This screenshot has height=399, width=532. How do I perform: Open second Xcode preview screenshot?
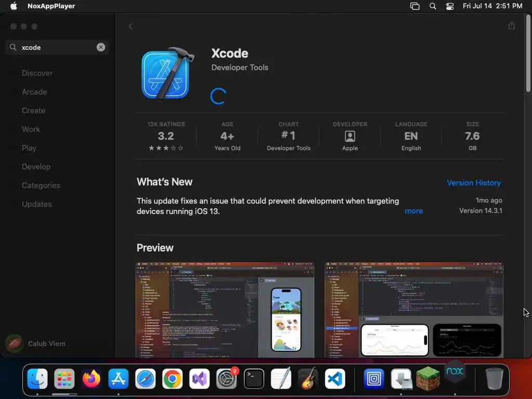click(414, 310)
